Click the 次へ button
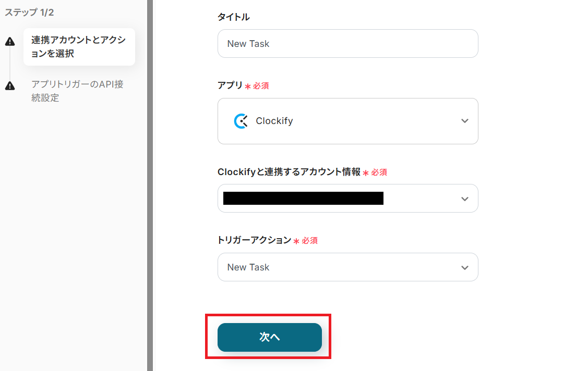 pos(270,337)
